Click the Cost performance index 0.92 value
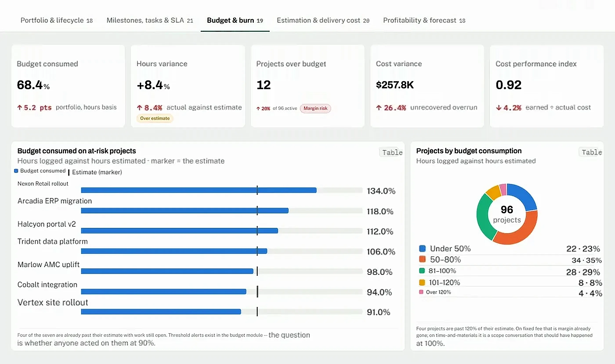Screen dimensions: 615x364 click(508, 85)
